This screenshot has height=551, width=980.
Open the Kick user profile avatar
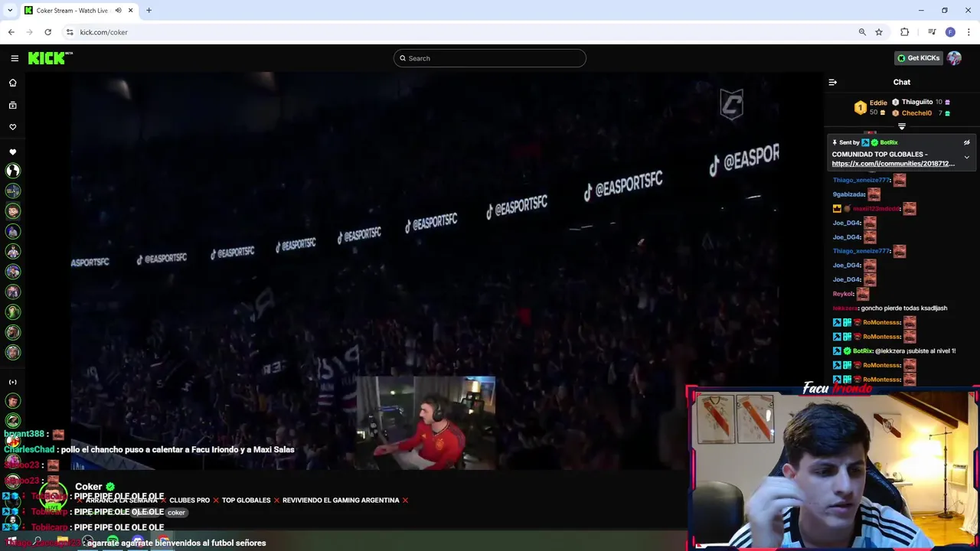pyautogui.click(x=954, y=58)
